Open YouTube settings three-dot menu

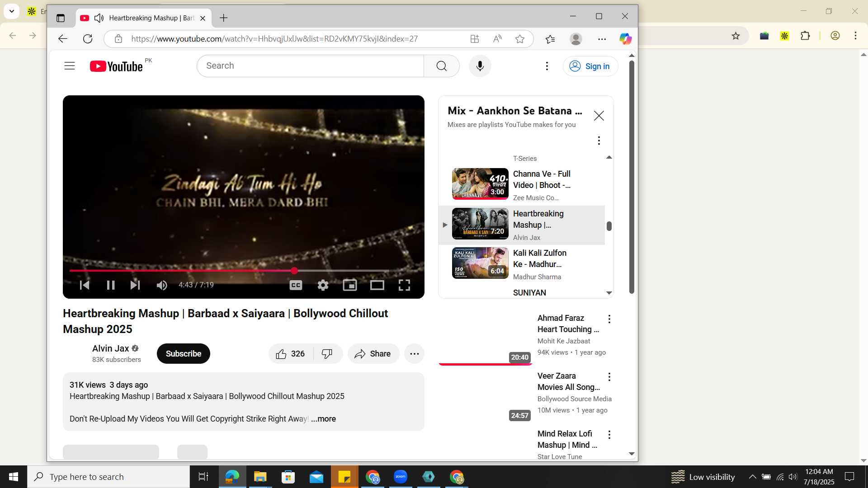click(x=547, y=66)
